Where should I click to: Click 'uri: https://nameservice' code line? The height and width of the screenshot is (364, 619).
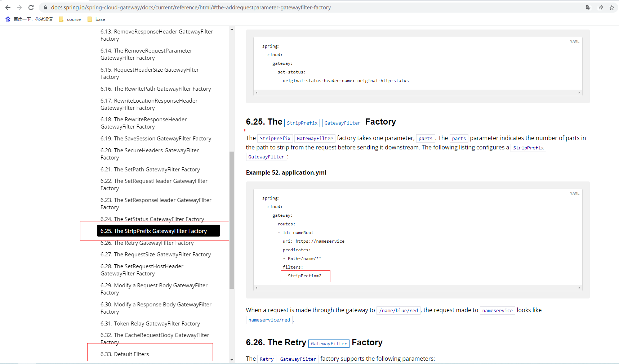[x=313, y=241]
